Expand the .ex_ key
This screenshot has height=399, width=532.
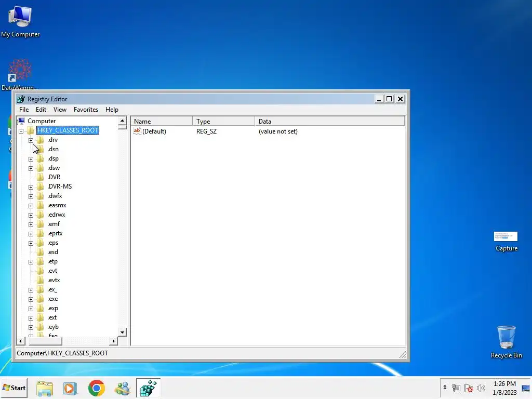pos(31,290)
